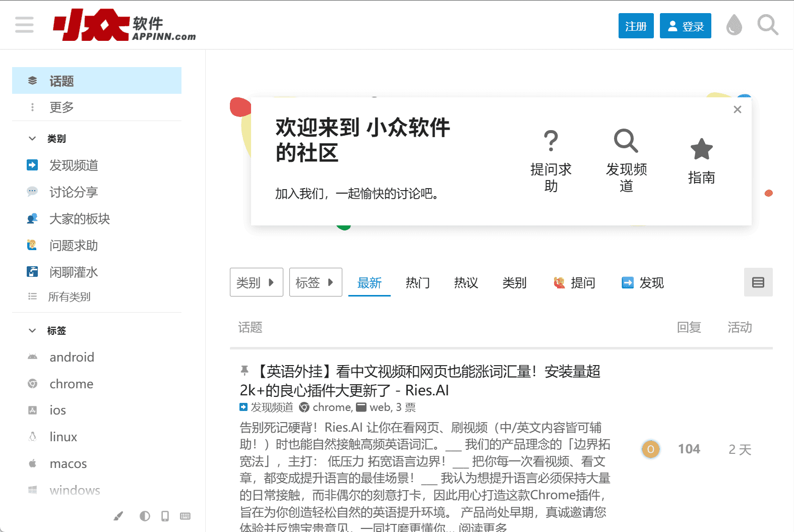The height and width of the screenshot is (532, 794).
Task: Close the welcome banner
Action: (x=737, y=109)
